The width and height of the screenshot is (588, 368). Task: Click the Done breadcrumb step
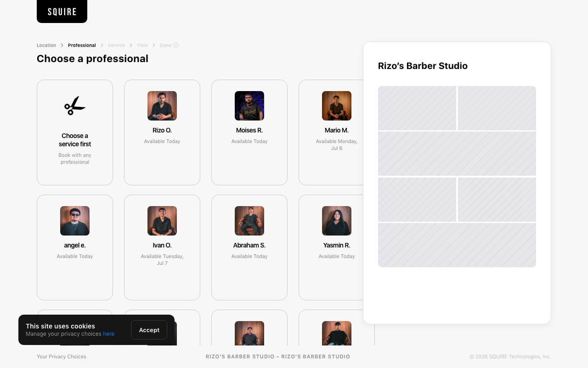(165, 46)
